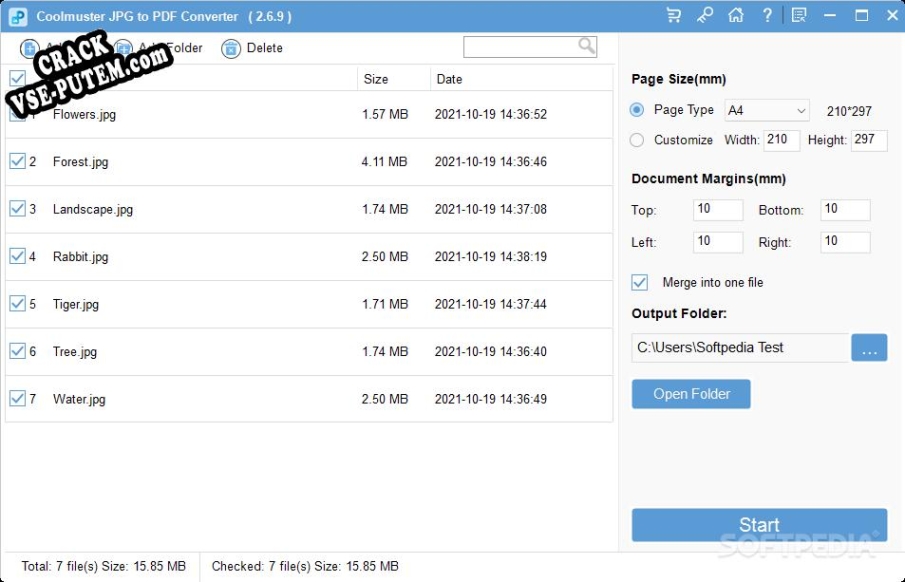Close the Coolmuster window

click(892, 16)
